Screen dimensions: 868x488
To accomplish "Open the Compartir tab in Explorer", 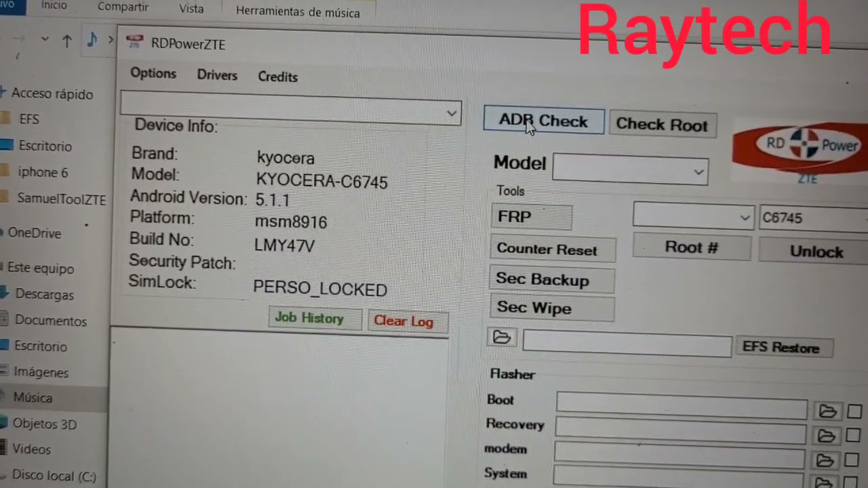I will [x=123, y=7].
